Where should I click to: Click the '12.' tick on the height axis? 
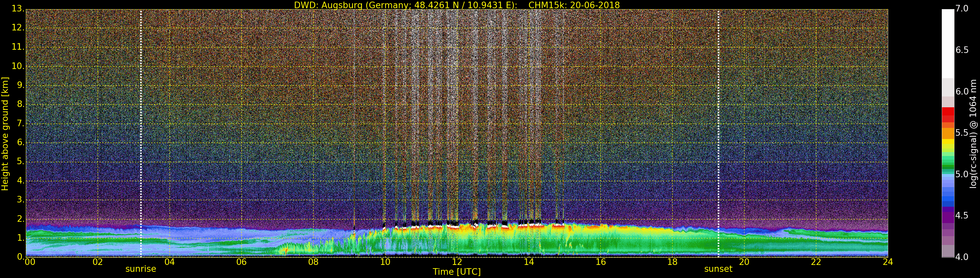pos(18,27)
